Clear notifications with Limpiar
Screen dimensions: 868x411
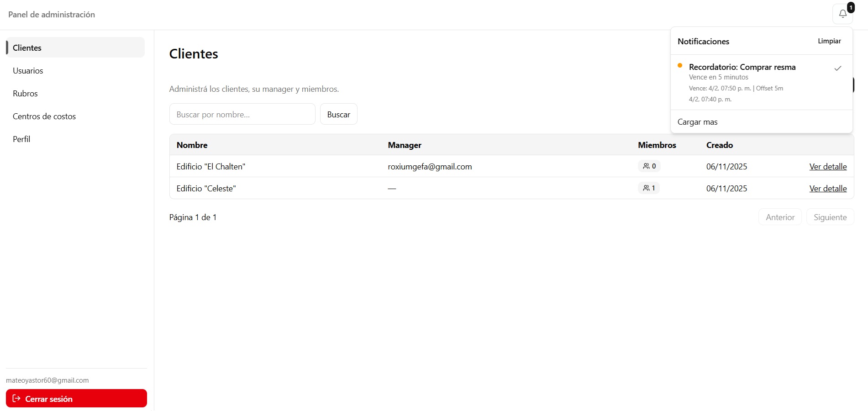[829, 41]
